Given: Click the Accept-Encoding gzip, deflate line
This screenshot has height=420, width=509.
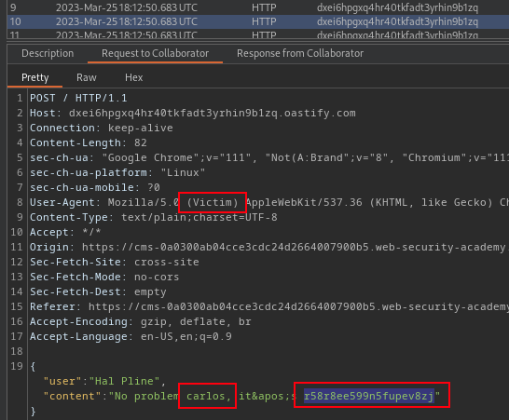Looking at the screenshot, I should coord(141,322).
